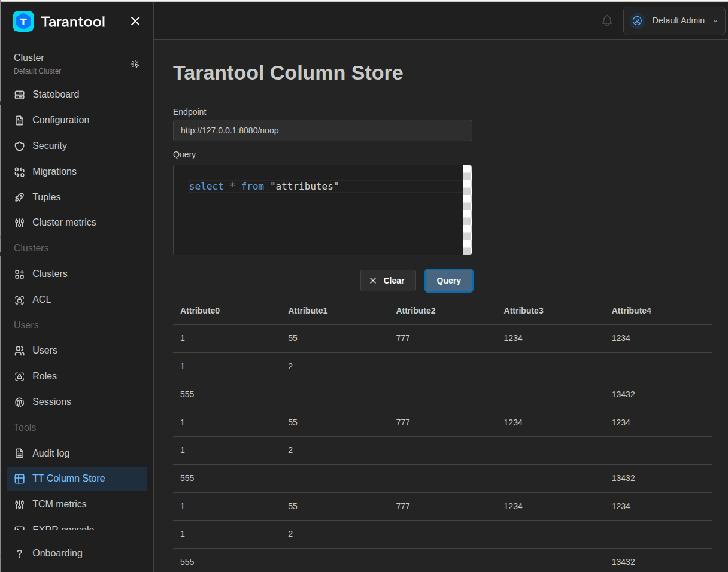Image resolution: width=728 pixels, height=572 pixels.
Task: Click the Cluster metrics sliders icon
Action: click(x=20, y=223)
